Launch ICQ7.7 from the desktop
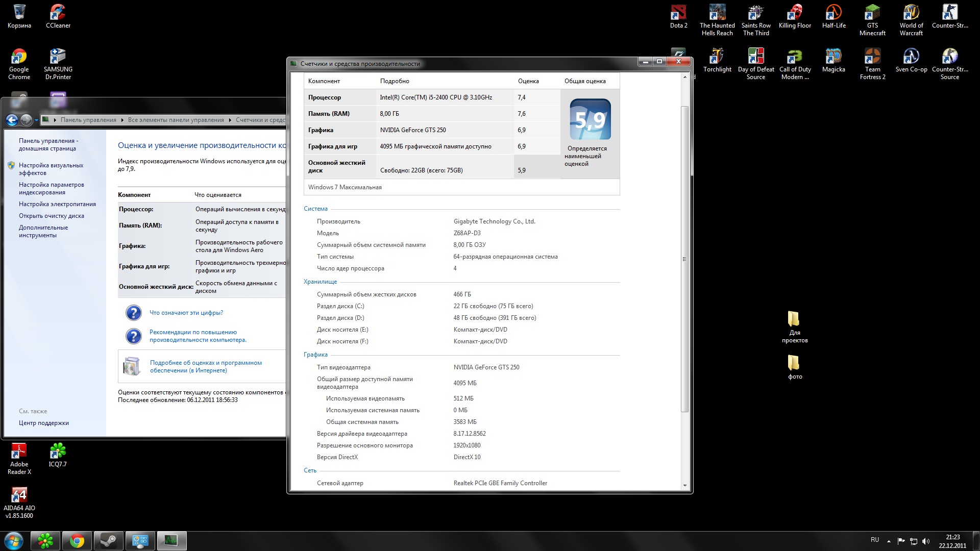 [x=58, y=455]
